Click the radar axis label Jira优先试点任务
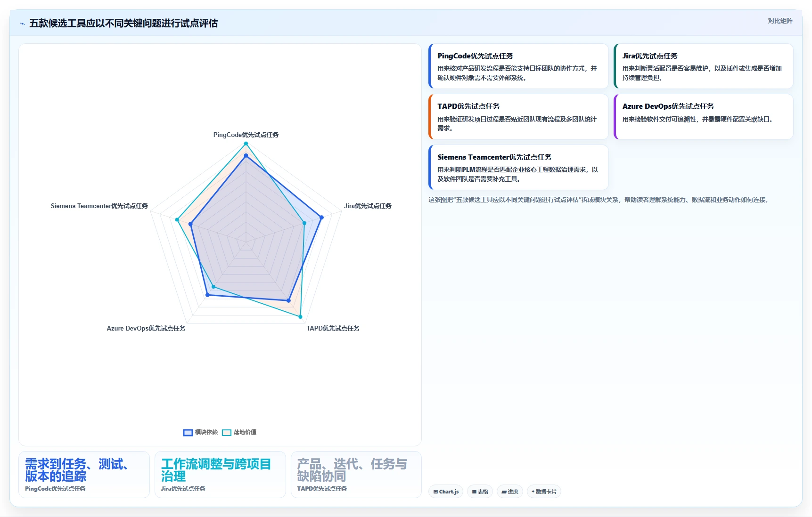Image resolution: width=812 pixels, height=517 pixels. (368, 206)
